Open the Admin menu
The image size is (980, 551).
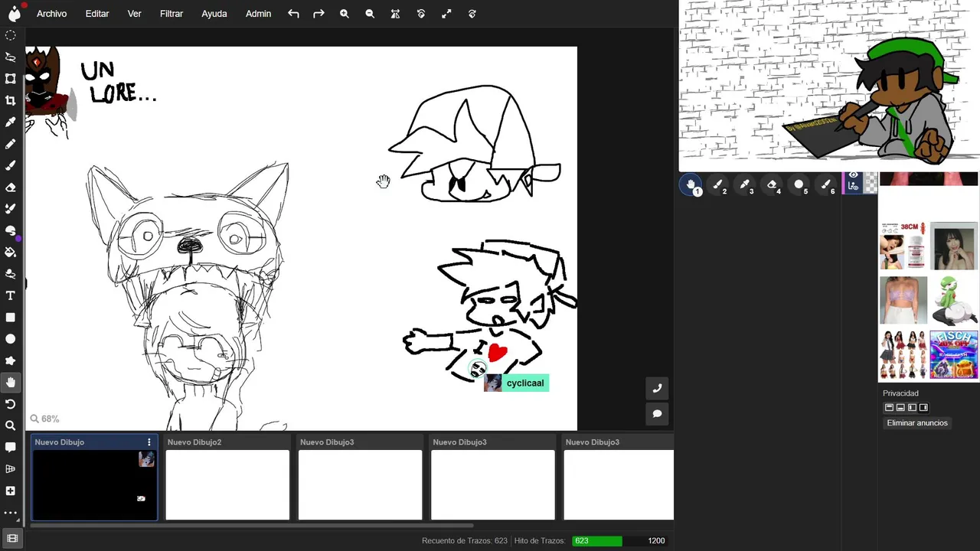[259, 14]
